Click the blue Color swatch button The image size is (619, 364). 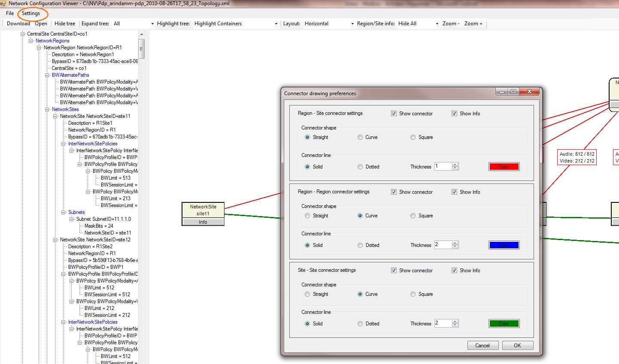coord(504,245)
